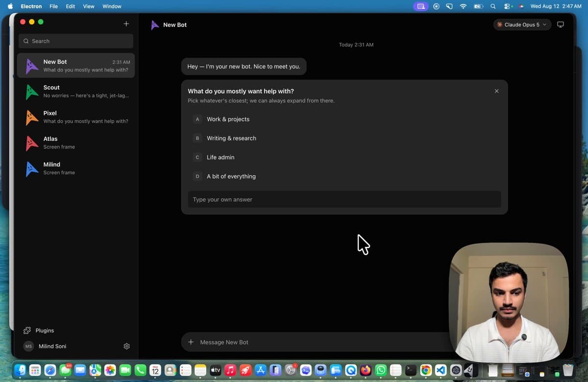The width and height of the screenshot is (588, 382).
Task: Open Finder from the dock
Action: click(x=20, y=370)
